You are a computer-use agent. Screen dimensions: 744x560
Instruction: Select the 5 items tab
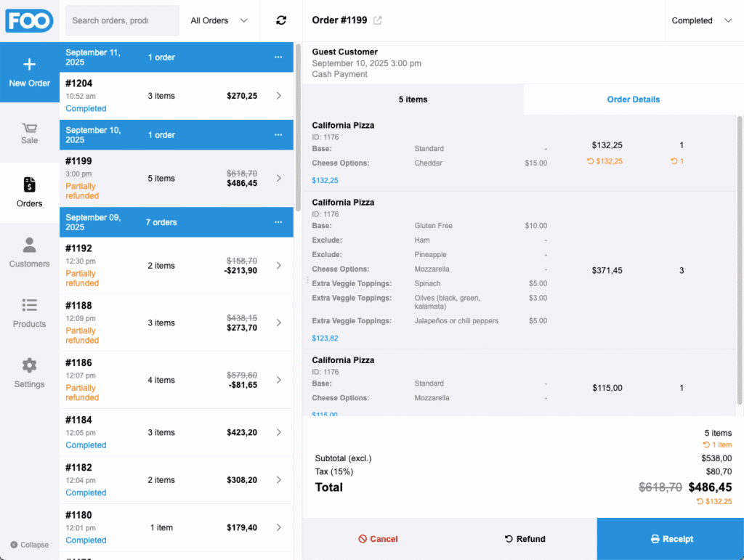tap(413, 100)
